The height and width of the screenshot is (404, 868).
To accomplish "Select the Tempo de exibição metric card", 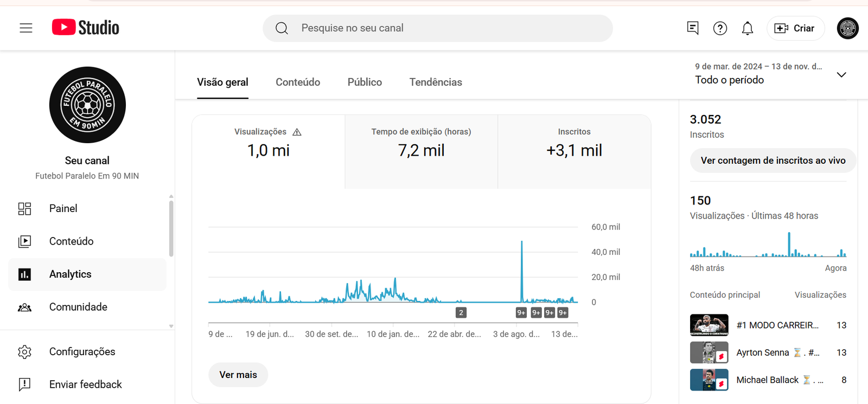I will pyautogui.click(x=421, y=151).
